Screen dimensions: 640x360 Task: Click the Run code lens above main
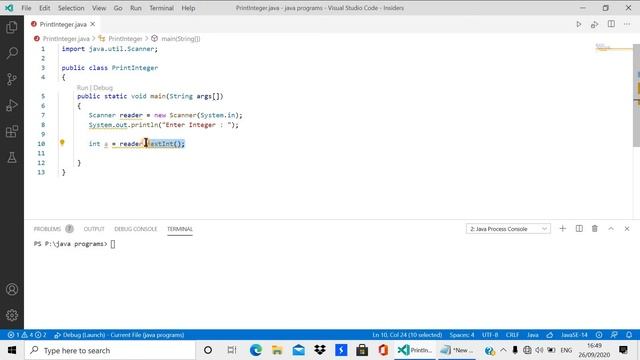point(82,88)
